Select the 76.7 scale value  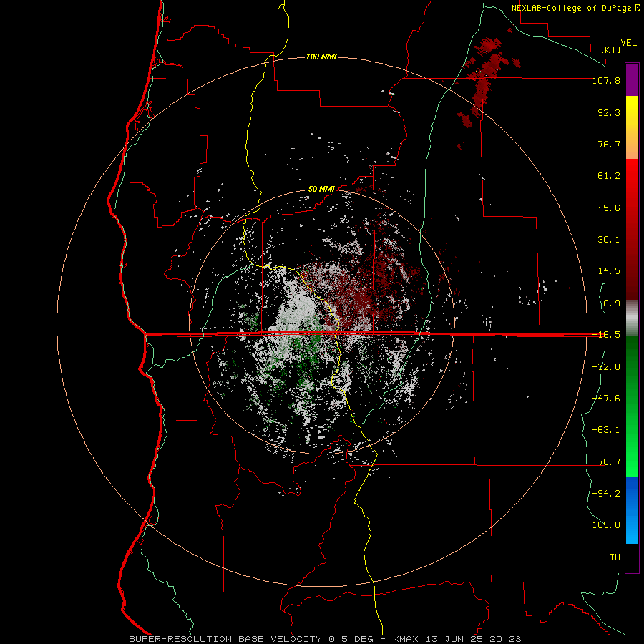[x=609, y=144]
